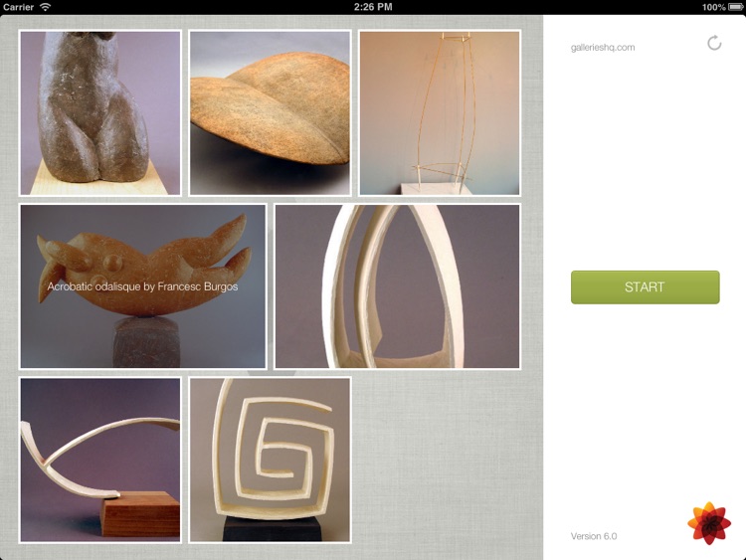Open the golden wire frame sculpture thumbnail
The image size is (746, 560).
point(440,112)
